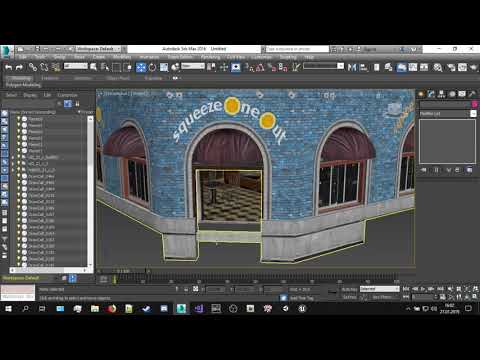Toggle Window/Crossing selection mode
The width and height of the screenshot is (480, 360).
pyautogui.click(x=128, y=67)
